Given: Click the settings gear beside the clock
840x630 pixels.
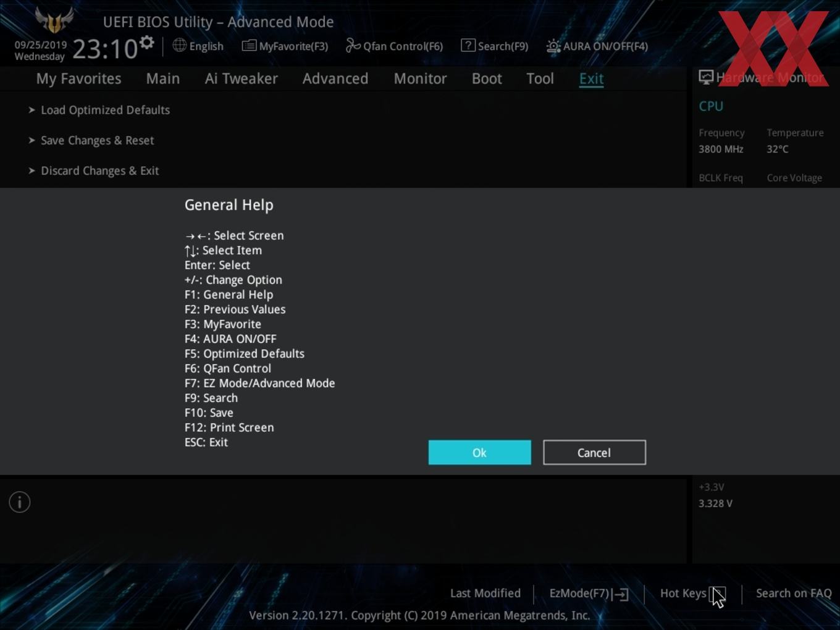Looking at the screenshot, I should tap(146, 43).
